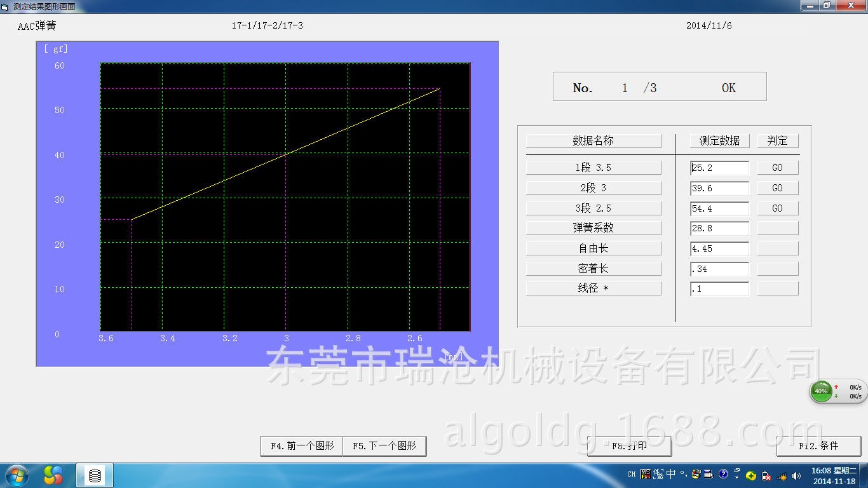Image resolution: width=868 pixels, height=488 pixels.
Task: Select the spring tester taskbar app
Action: (95, 475)
